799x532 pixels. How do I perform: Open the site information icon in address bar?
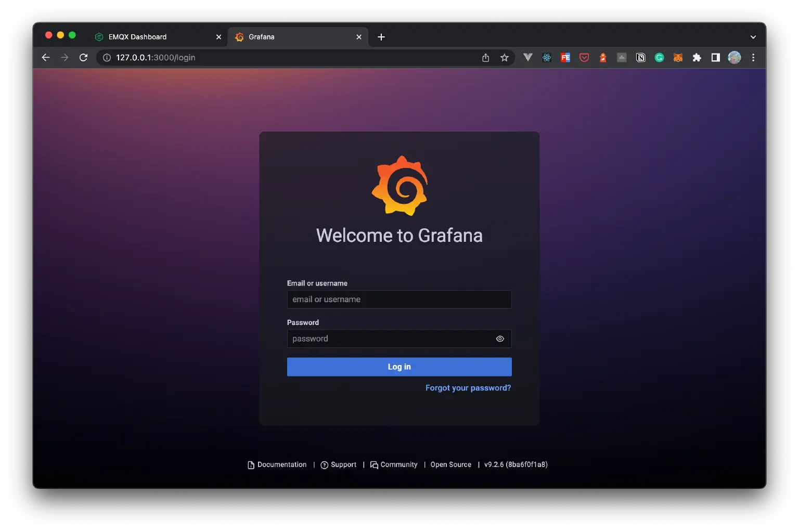click(x=107, y=58)
